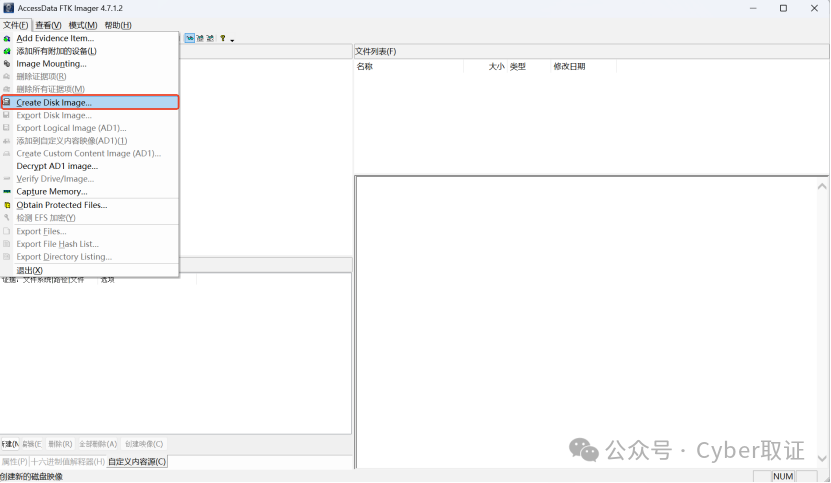Click NUM indicator in status bar
This screenshot has width=831, height=483.
point(783,477)
